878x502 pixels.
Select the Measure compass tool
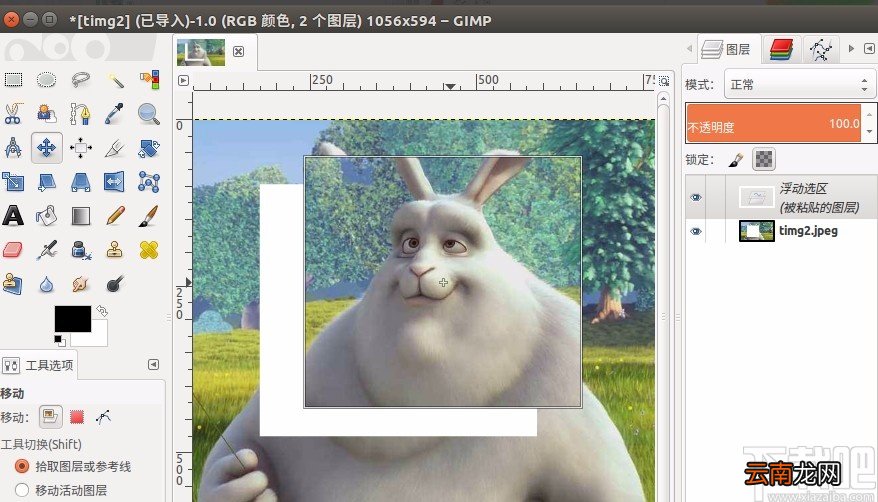13,148
